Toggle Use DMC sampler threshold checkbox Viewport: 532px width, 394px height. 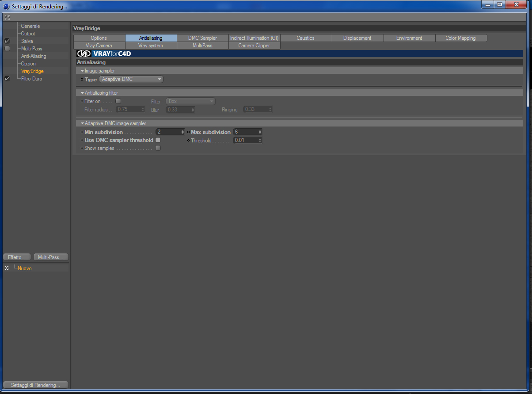coord(158,140)
